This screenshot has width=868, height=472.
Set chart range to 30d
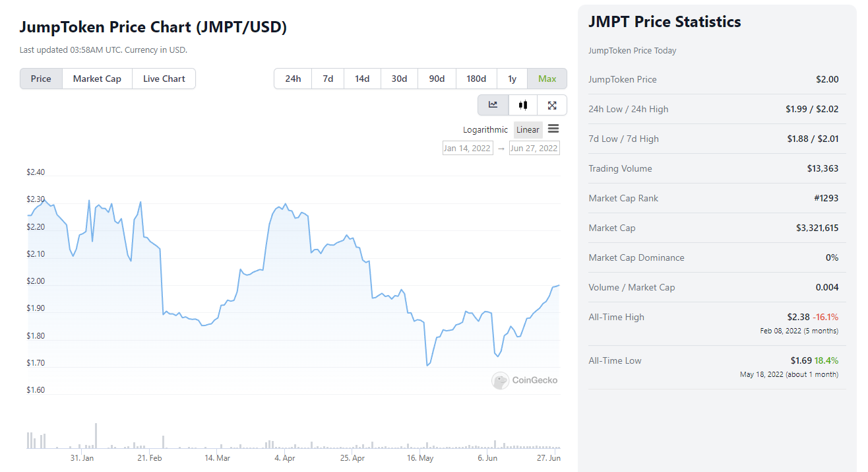coord(399,79)
